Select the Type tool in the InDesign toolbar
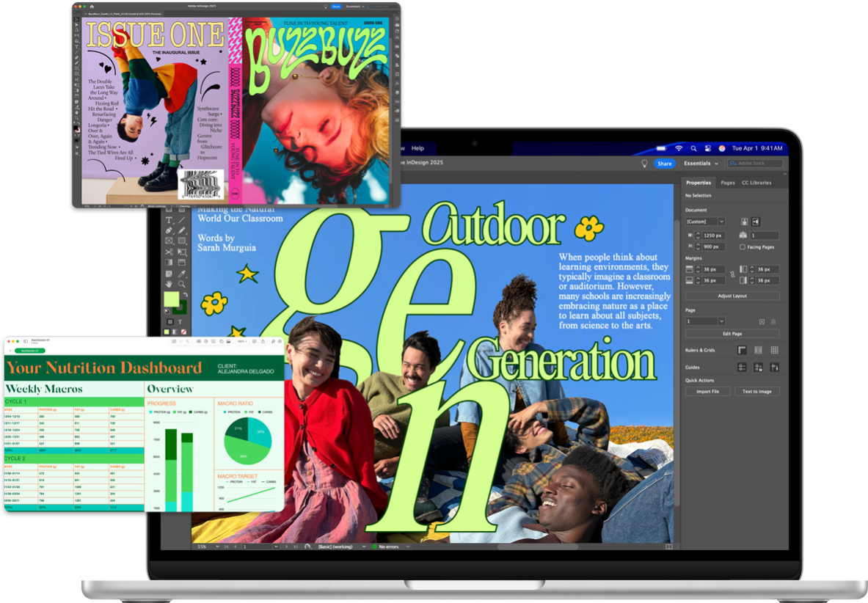 [169, 220]
